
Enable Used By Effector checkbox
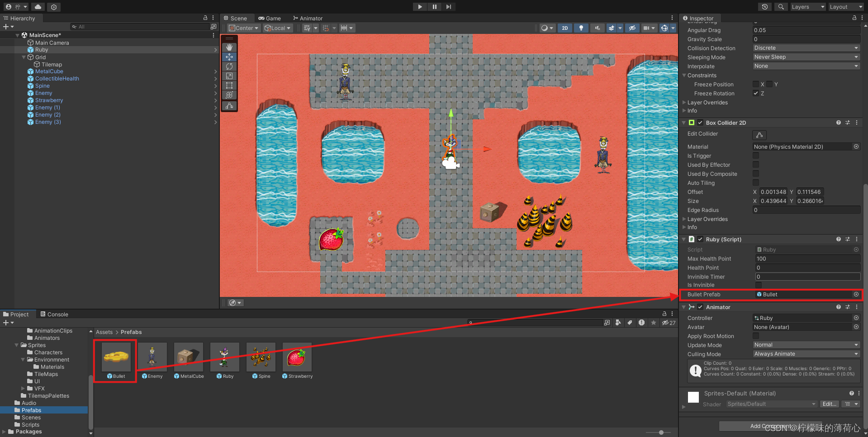tap(756, 165)
